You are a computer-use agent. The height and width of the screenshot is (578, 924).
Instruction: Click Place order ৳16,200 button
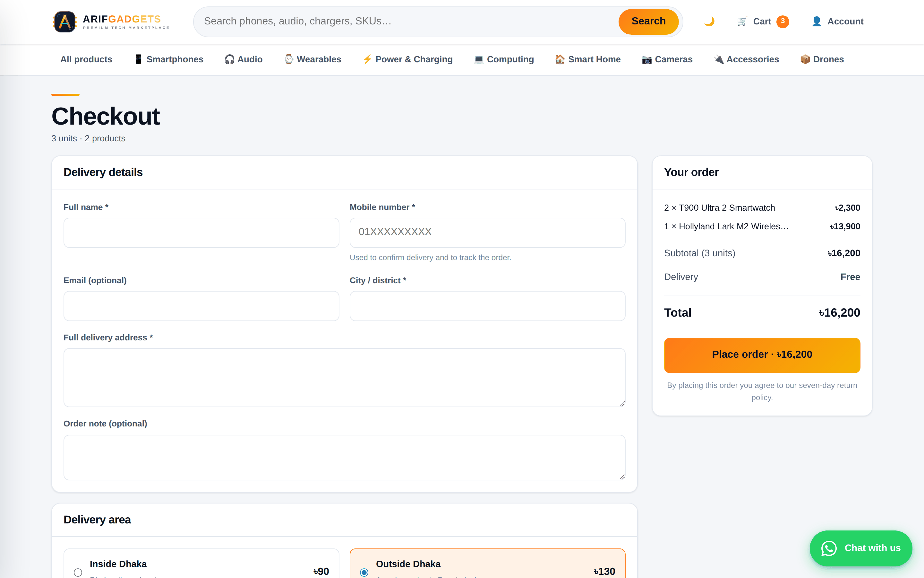pyautogui.click(x=762, y=355)
